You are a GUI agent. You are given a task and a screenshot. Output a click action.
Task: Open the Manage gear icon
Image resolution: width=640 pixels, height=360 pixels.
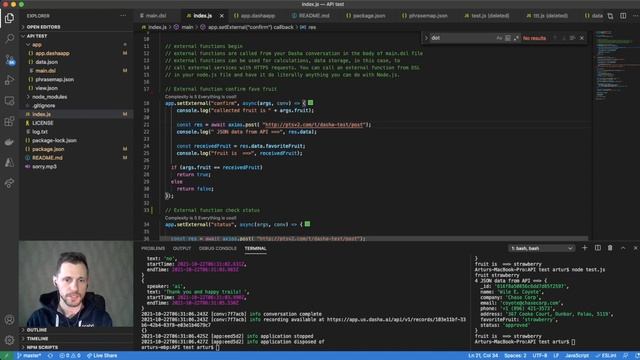(x=9, y=340)
